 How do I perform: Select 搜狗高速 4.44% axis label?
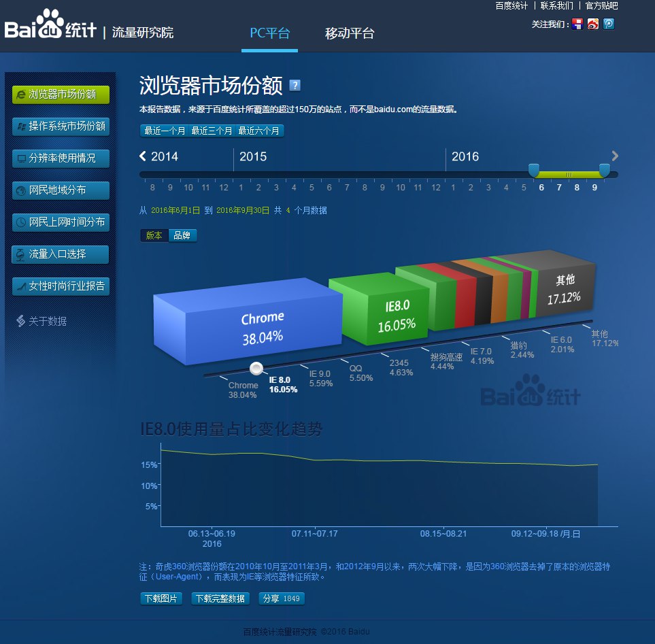(x=446, y=362)
